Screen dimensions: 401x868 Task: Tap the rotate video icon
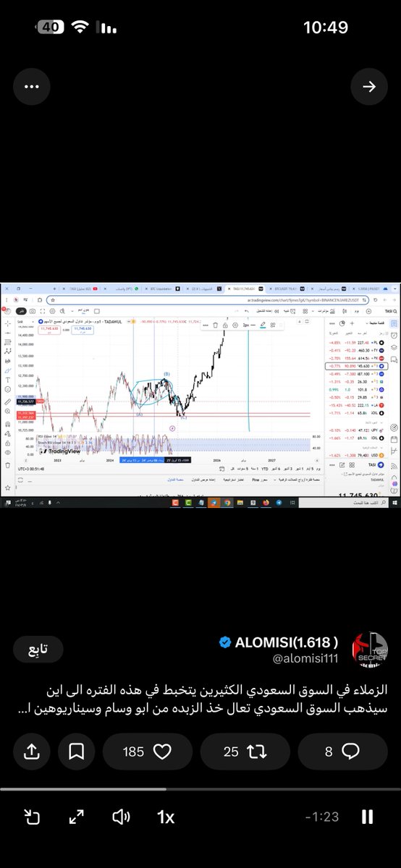(32, 817)
